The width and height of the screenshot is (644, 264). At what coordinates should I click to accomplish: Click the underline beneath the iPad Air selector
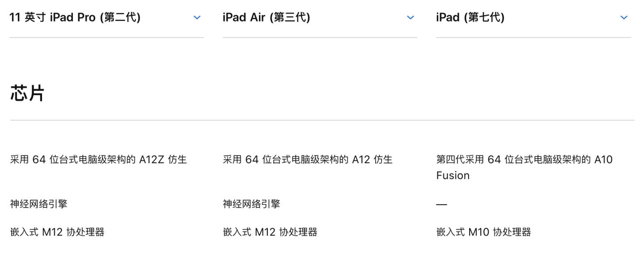[x=320, y=38]
